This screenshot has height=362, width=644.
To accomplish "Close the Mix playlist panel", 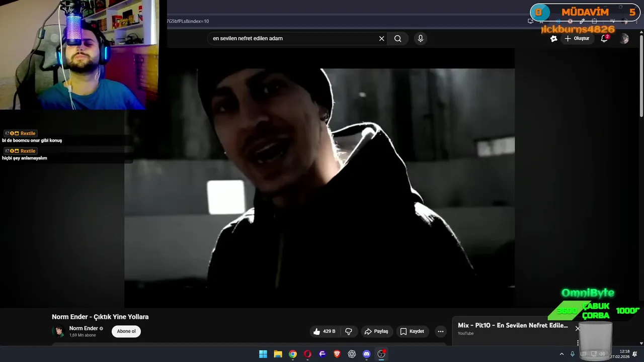I will tap(578, 328).
